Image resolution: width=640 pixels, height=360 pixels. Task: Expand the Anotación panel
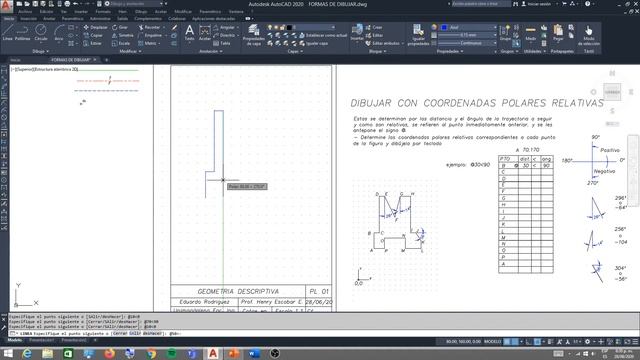pos(211,51)
